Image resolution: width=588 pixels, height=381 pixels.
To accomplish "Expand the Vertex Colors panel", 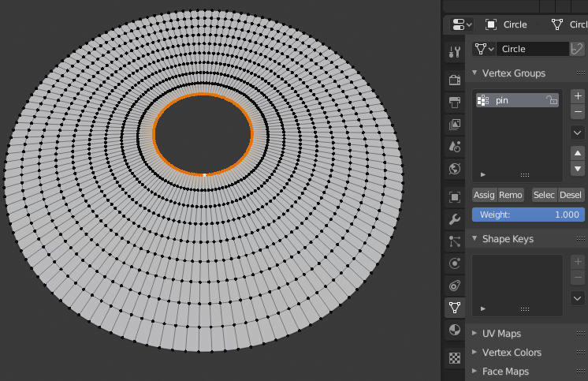I will [474, 352].
